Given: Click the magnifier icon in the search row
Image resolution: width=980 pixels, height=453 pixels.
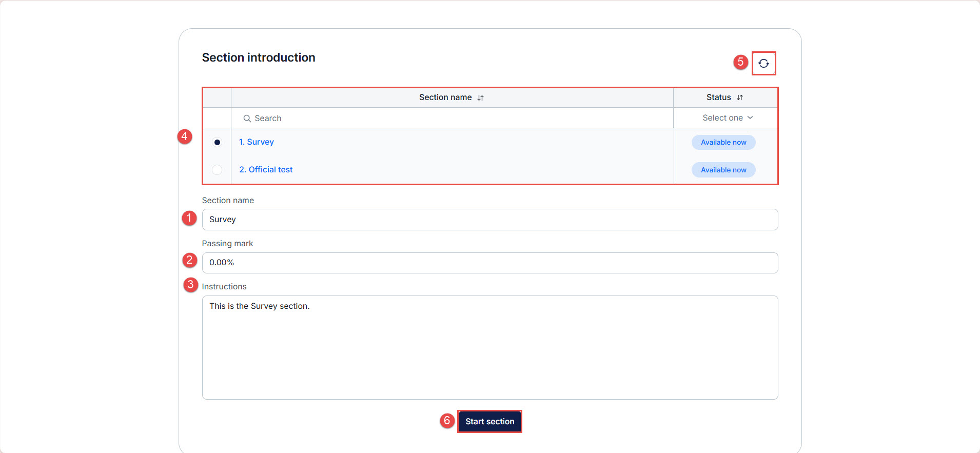Looking at the screenshot, I should 247,119.
